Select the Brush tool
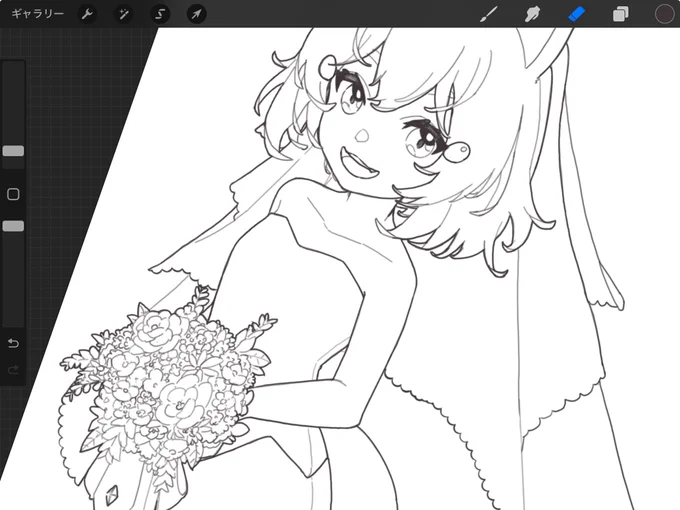Viewport: 680px width, 510px height. click(x=489, y=14)
